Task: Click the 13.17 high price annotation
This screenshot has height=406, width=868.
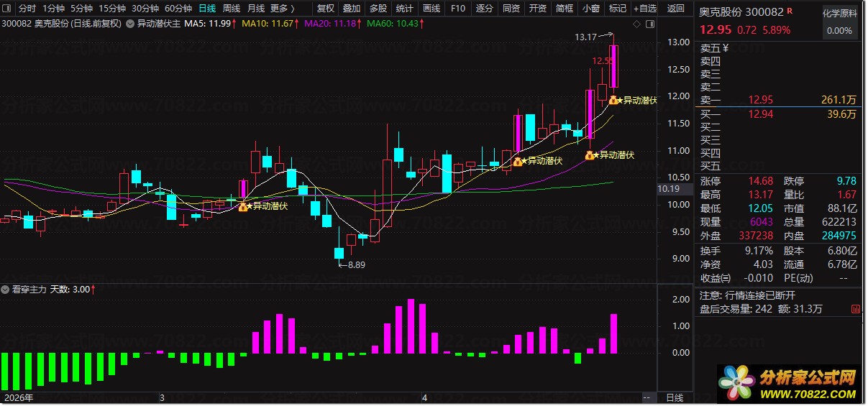Action: [x=586, y=37]
